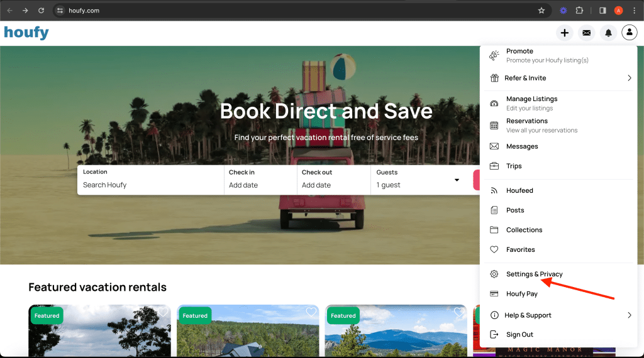Open the Chrome three-dot menu
Screen dimensions: 644x358
pos(634,10)
